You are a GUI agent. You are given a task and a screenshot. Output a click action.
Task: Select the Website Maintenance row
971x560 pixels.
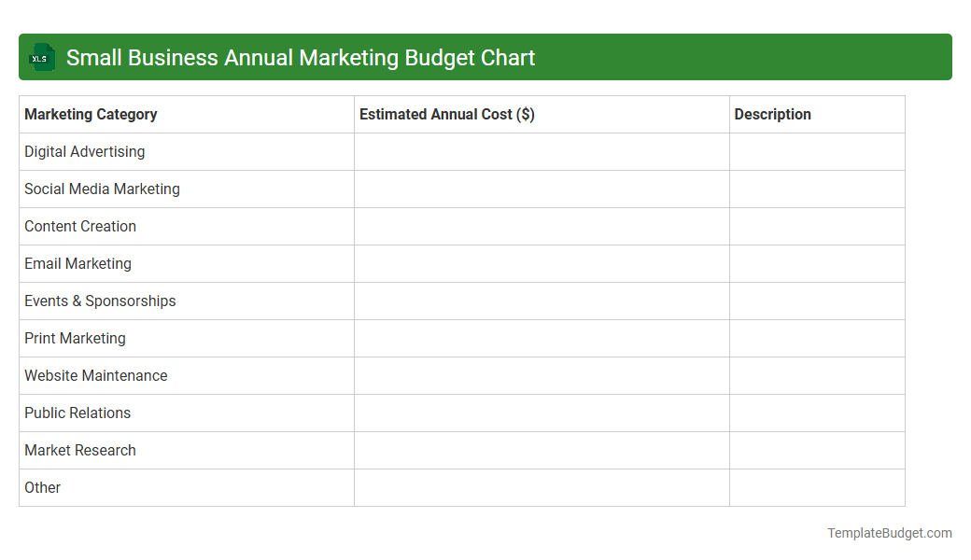[x=95, y=375]
